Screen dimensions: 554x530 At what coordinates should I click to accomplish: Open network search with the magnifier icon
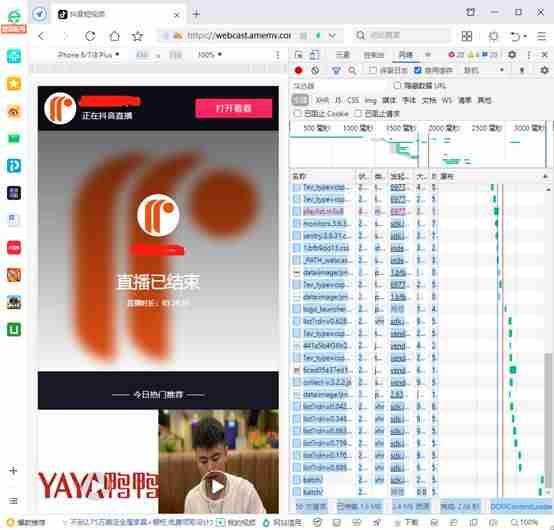point(352,71)
